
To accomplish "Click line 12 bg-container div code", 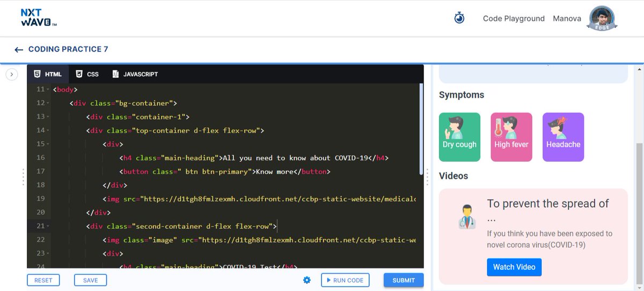I will pos(123,103).
